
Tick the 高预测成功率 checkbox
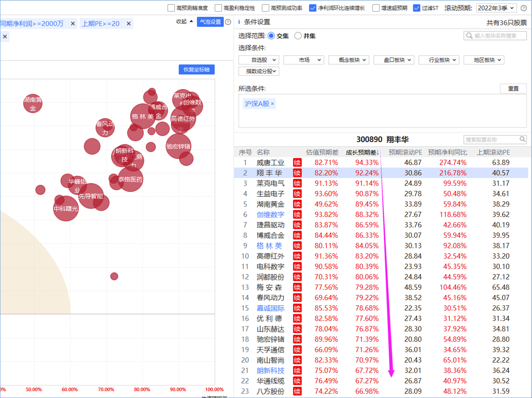tap(266, 8)
